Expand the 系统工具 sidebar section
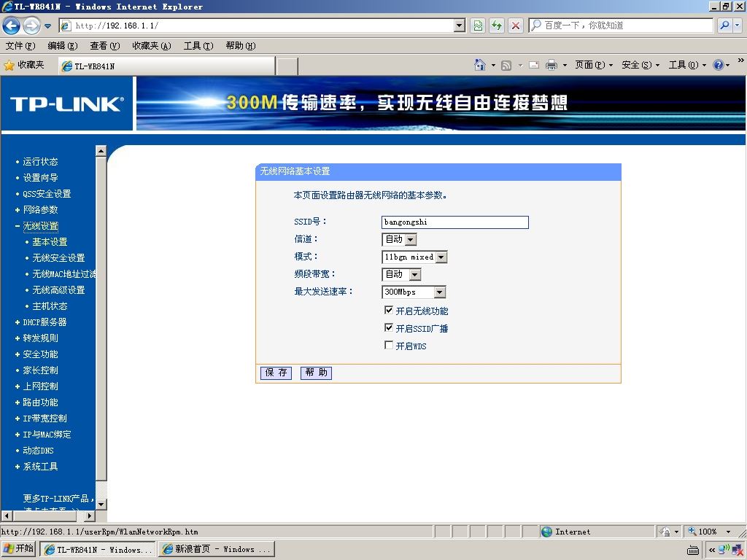 pos(41,467)
